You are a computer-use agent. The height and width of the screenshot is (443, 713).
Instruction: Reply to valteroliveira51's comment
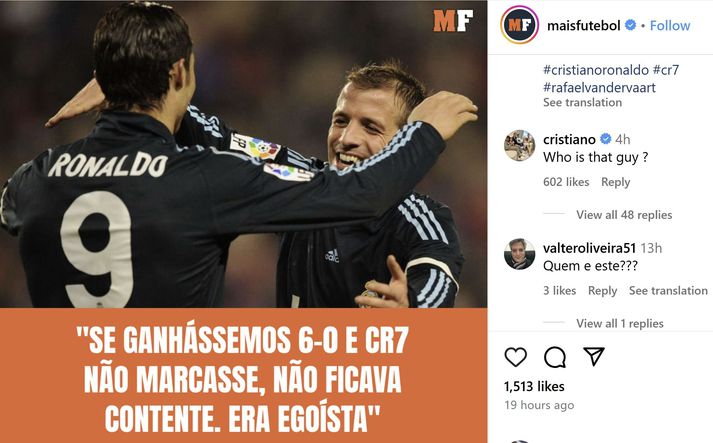[x=603, y=291]
